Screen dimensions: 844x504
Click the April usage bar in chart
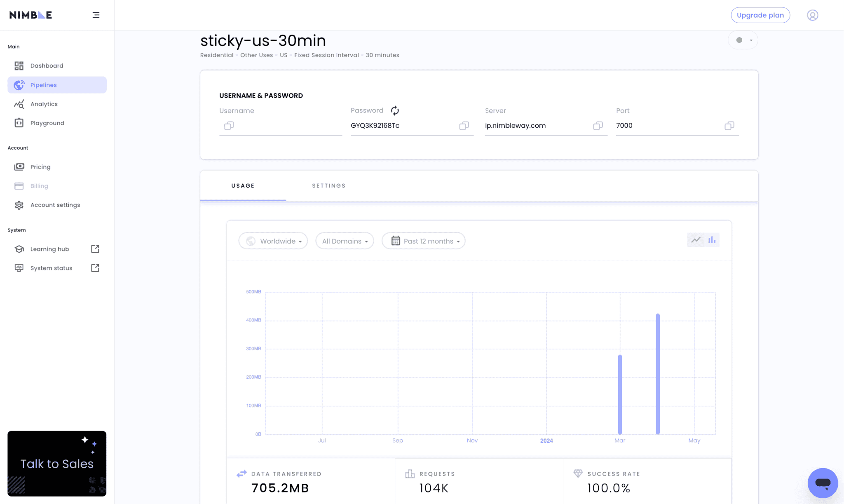pos(658,374)
